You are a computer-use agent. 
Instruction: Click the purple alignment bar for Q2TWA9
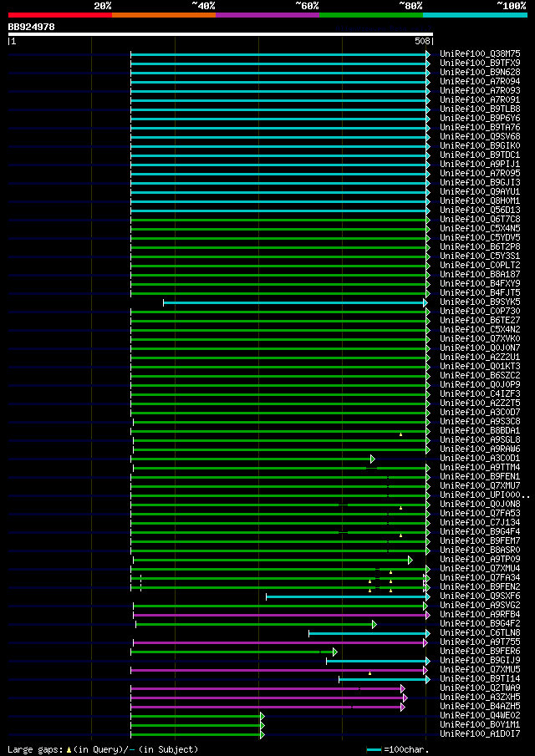click(267, 689)
